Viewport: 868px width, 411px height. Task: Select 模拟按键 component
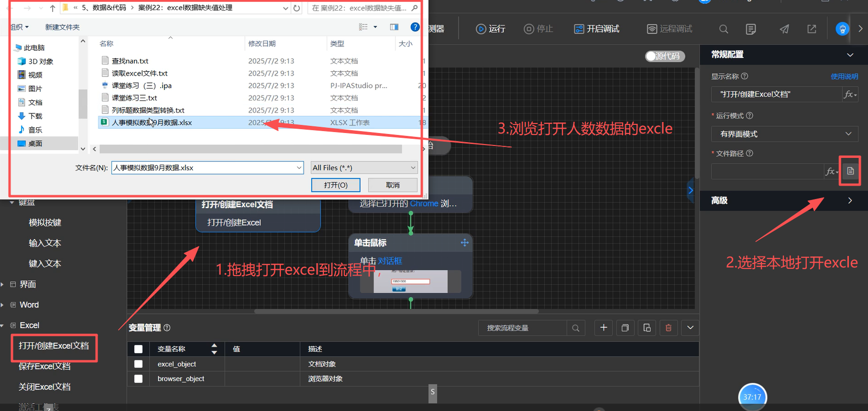[x=45, y=222]
